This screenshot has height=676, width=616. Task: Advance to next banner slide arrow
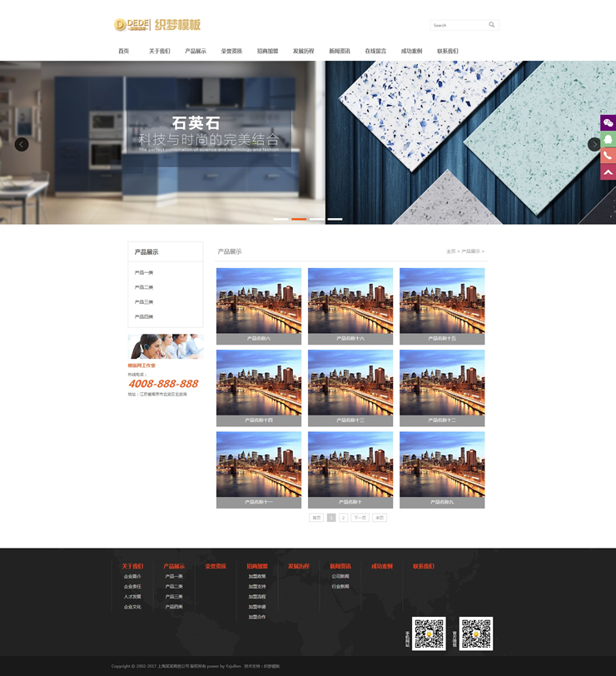coord(594,144)
